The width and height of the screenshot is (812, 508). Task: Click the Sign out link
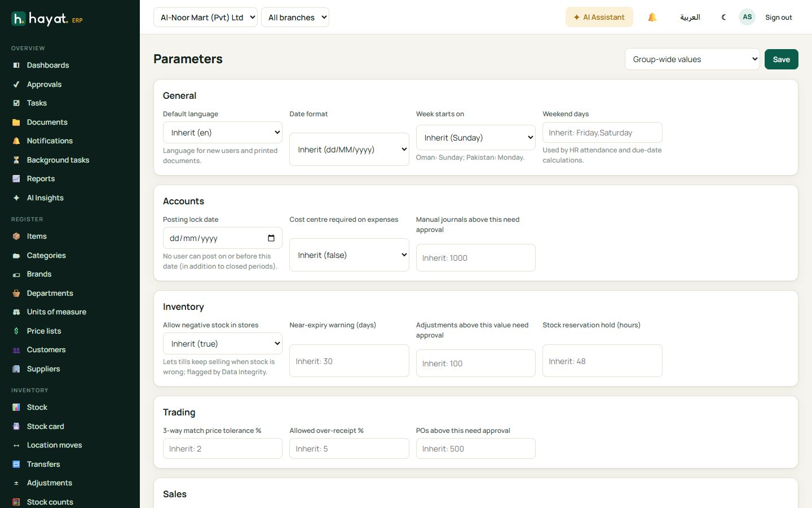point(779,17)
